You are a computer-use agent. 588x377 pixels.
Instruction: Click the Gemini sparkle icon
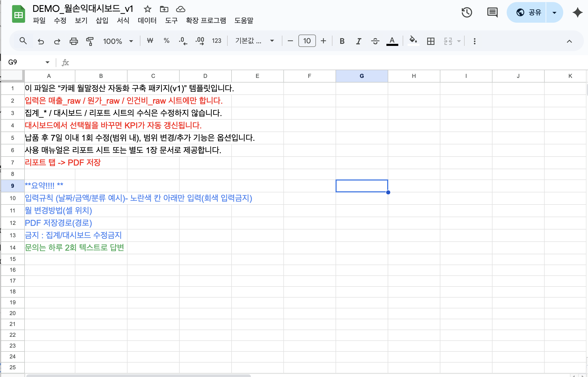coord(577,12)
